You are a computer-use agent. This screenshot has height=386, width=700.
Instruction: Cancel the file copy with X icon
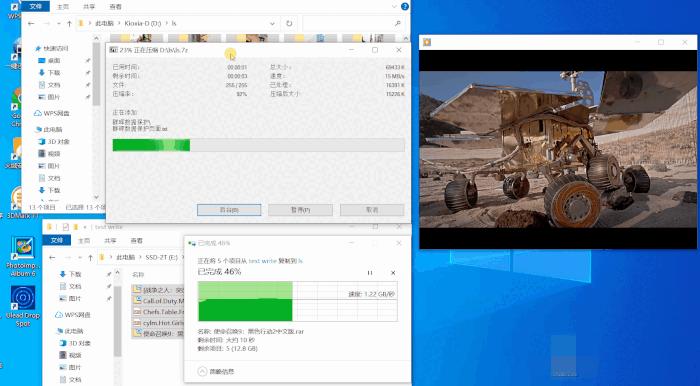(393, 273)
